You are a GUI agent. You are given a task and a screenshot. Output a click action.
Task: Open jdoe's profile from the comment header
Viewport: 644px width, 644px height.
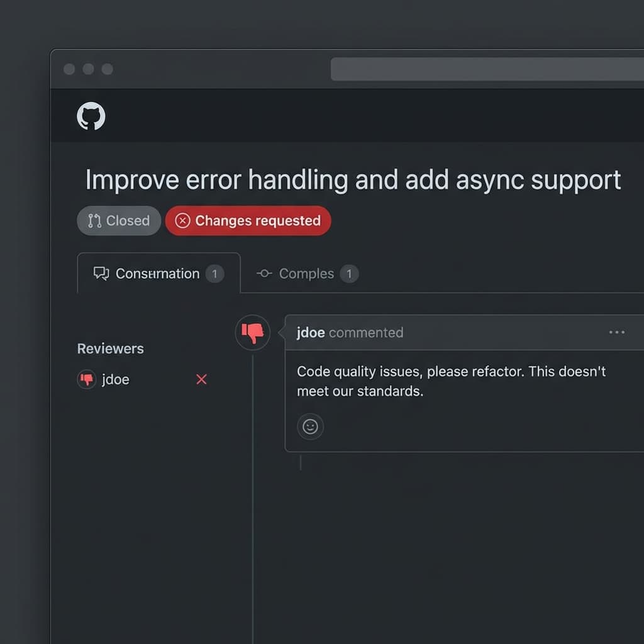pyautogui.click(x=310, y=333)
